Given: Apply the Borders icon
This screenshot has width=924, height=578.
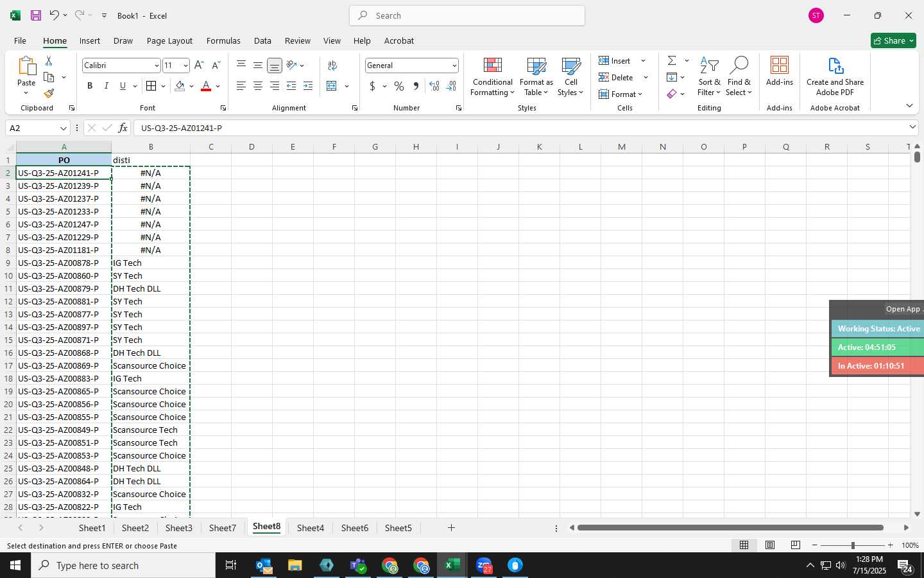Looking at the screenshot, I should pyautogui.click(x=151, y=86).
